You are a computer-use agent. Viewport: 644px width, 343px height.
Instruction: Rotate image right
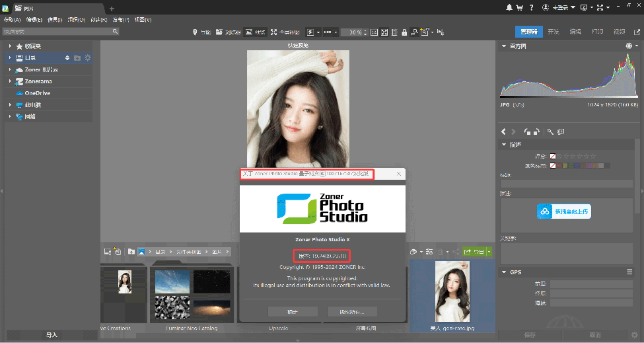(x=536, y=132)
